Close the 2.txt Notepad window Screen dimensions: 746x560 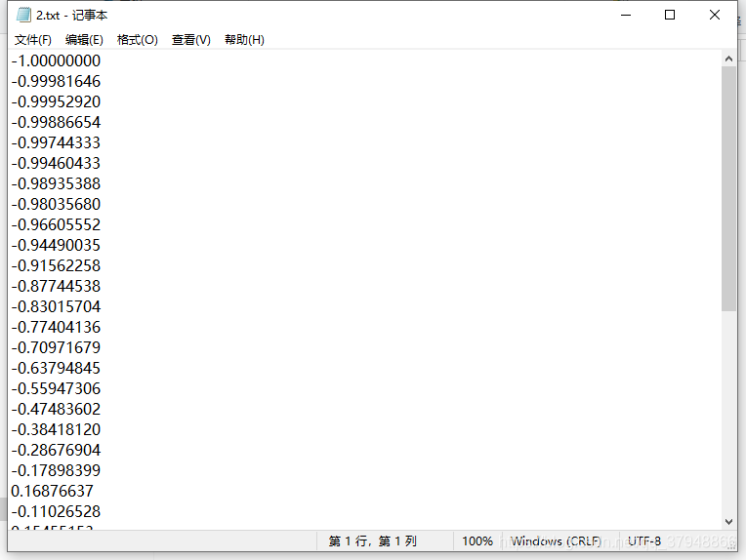tap(715, 16)
